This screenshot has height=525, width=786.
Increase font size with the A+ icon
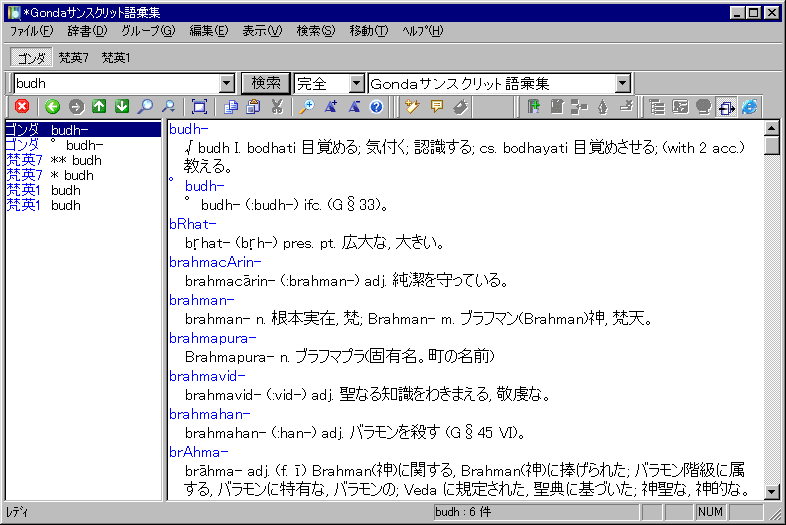coord(330,106)
